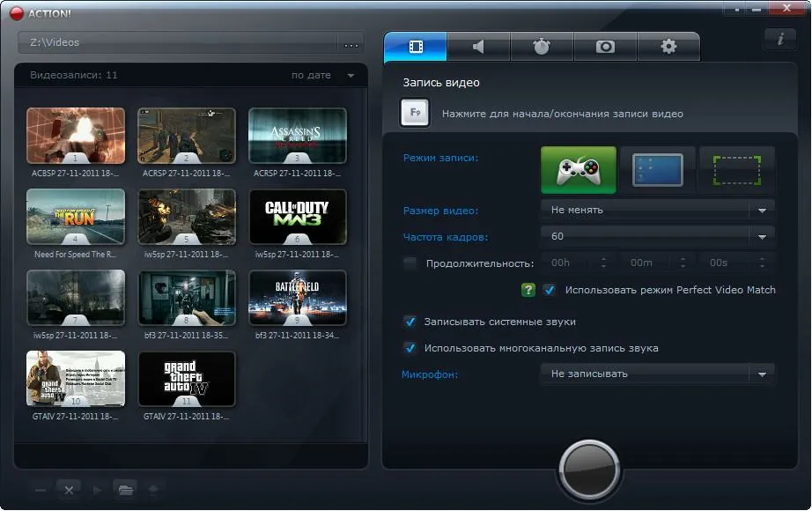Uncheck Записывать системные звуки checkbox
Viewport: 812px width, 511px height.
410,322
